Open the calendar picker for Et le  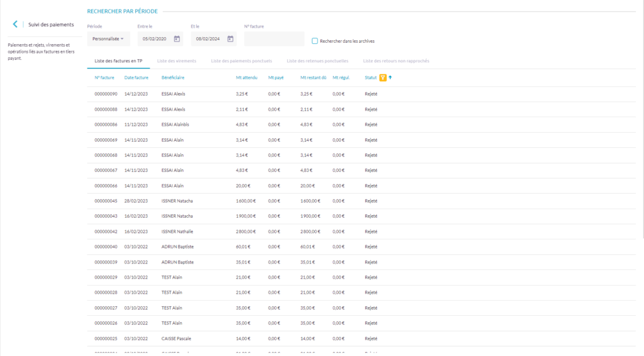231,39
